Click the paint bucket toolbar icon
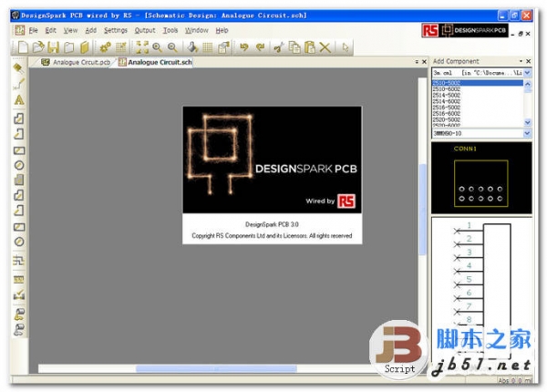Image resolution: width=547 pixels, height=392 pixels. (192, 47)
